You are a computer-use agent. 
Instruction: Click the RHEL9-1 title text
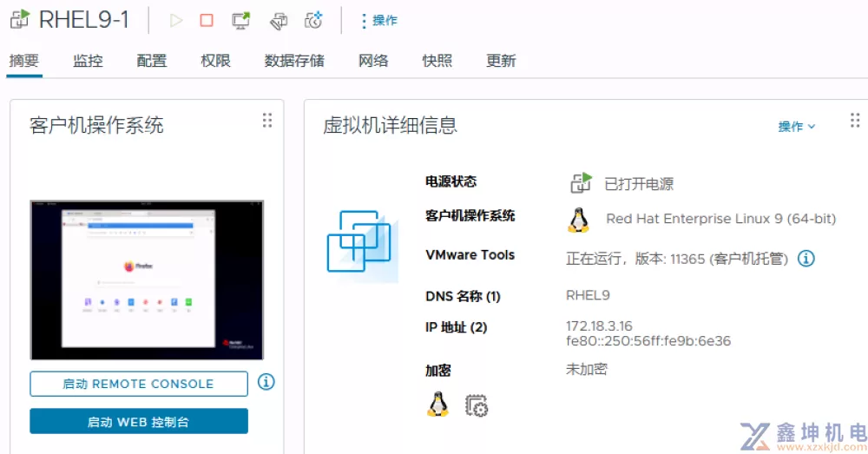(x=84, y=20)
